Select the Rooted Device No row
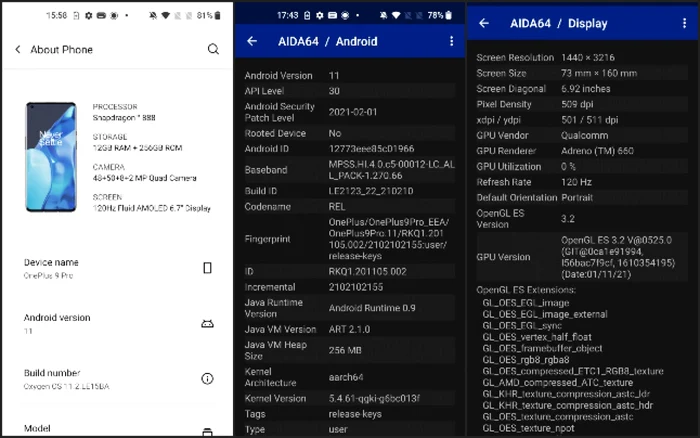 click(350, 133)
